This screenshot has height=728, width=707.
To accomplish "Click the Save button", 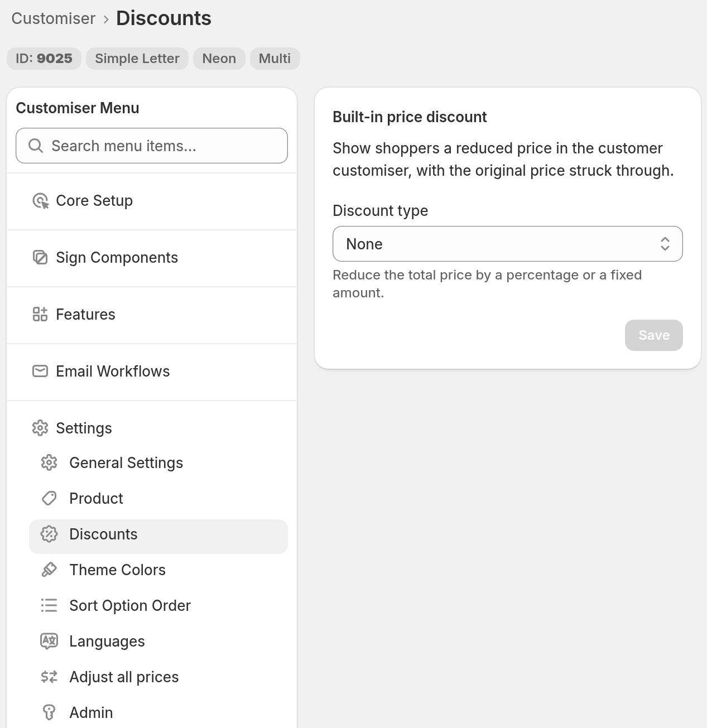I will click(x=653, y=335).
